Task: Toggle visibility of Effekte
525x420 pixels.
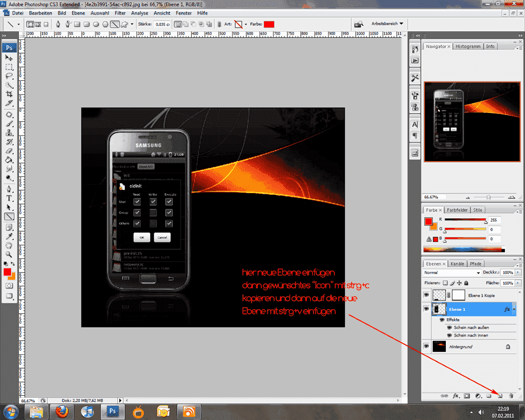Action: 442,320
